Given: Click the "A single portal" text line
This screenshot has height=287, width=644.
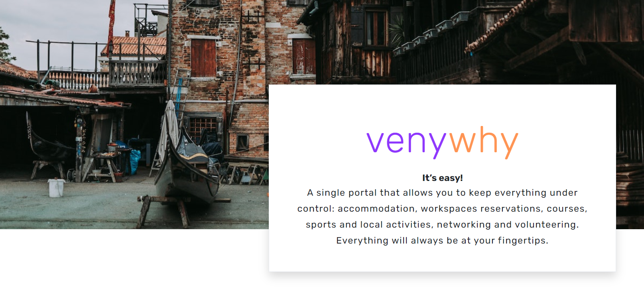Looking at the screenshot, I should click(442, 193).
